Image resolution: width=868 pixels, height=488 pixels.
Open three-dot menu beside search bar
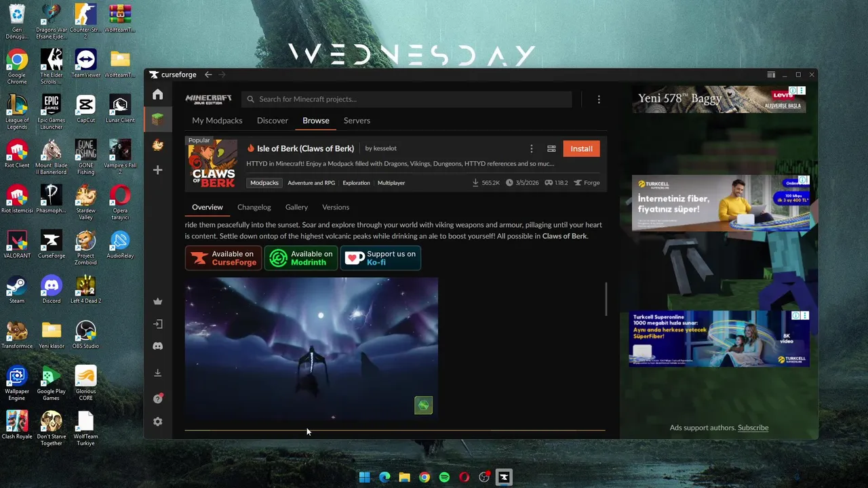click(x=599, y=100)
